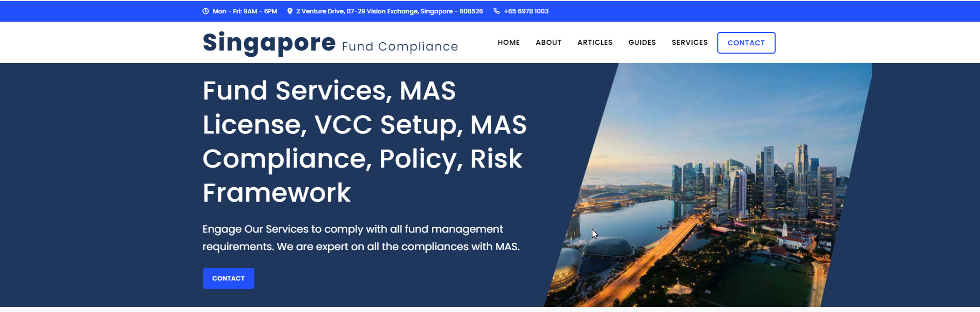
Task: Open the ABOUT menu item
Action: point(548,42)
